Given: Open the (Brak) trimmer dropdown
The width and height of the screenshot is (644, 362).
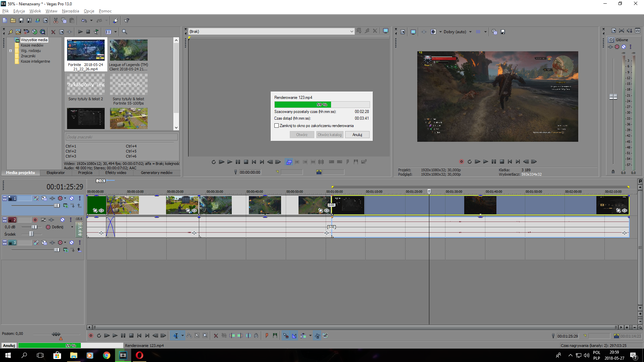Looking at the screenshot, I should click(x=352, y=32).
